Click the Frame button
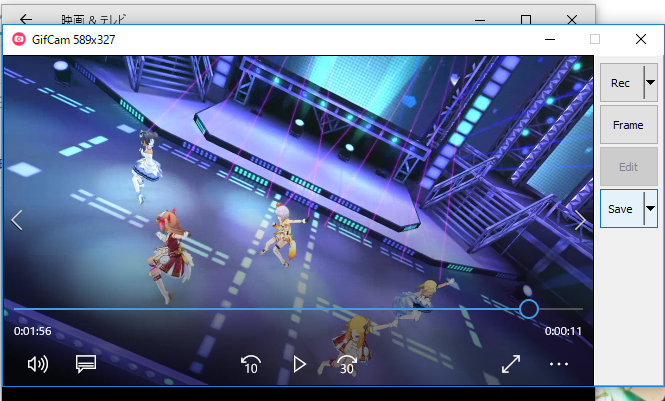 pyautogui.click(x=629, y=125)
